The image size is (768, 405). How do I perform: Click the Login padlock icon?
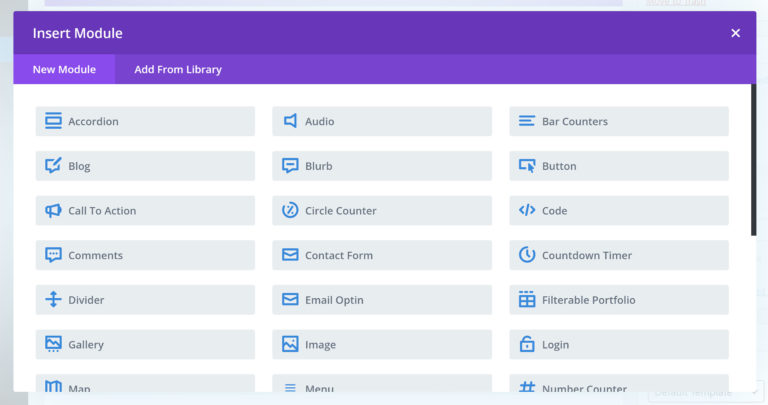point(527,344)
